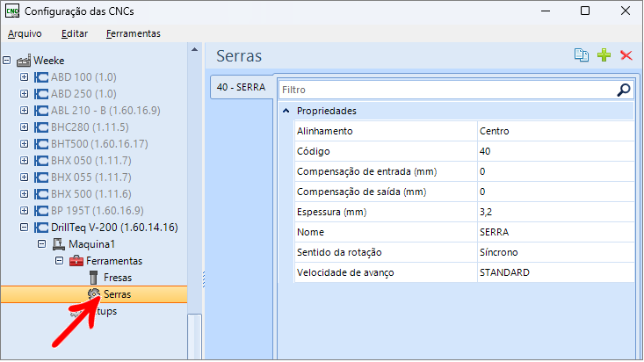Image resolution: width=644 pixels, height=362 pixels.
Task: Click the Espessura (mm) property label
Action: click(332, 212)
